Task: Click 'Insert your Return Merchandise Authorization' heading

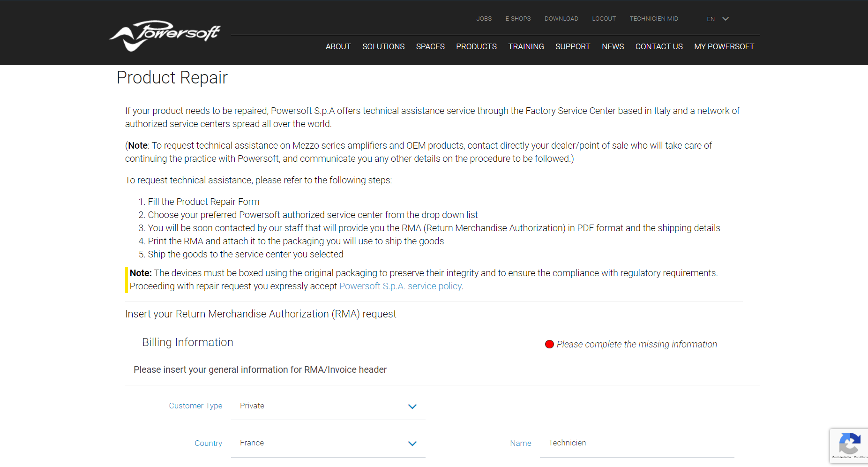Action: [x=261, y=314]
